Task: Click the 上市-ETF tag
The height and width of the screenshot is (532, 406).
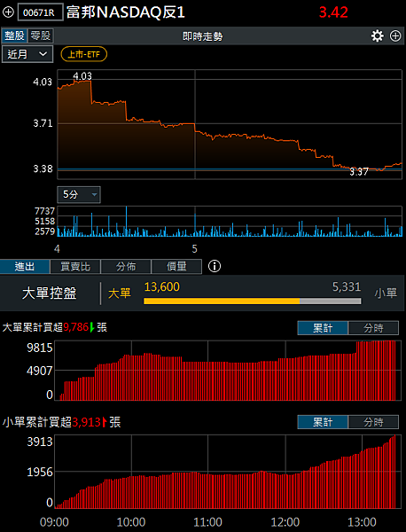Action: pos(84,54)
